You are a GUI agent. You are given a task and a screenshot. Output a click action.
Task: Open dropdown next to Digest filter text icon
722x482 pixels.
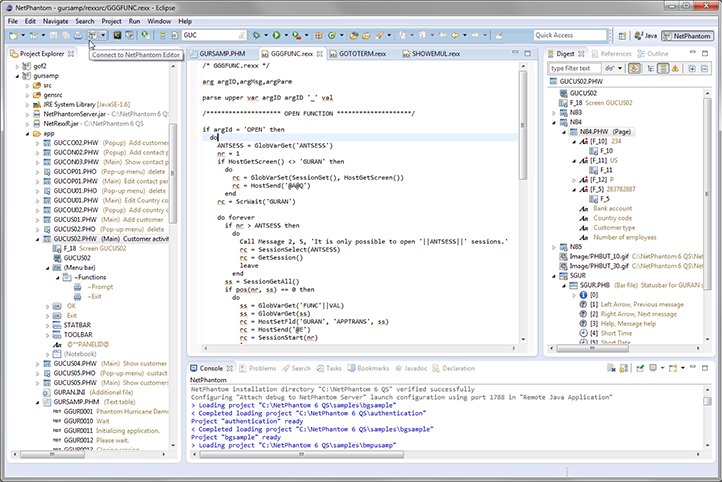620,69
